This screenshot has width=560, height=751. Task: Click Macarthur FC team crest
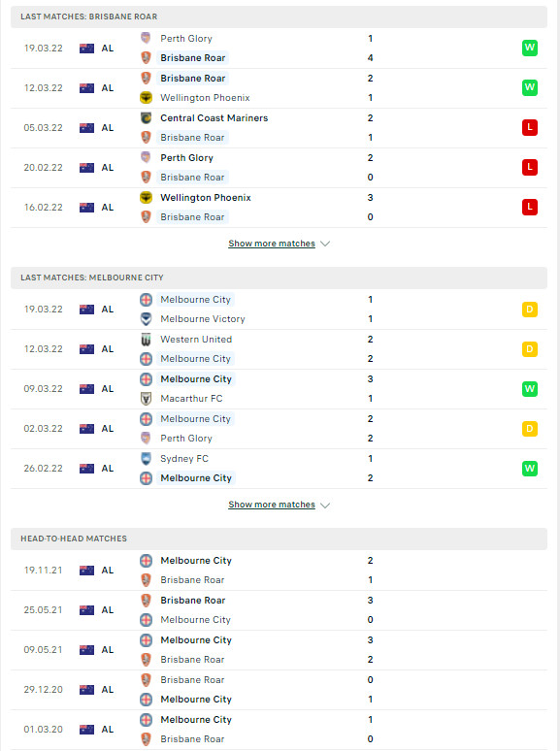(147, 399)
